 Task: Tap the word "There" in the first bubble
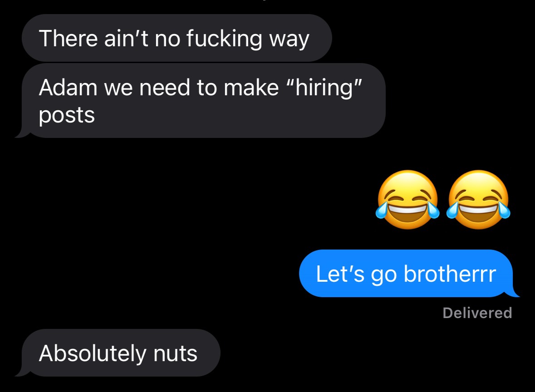[68, 38]
